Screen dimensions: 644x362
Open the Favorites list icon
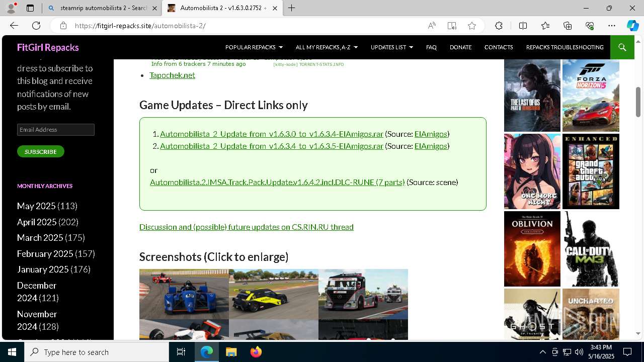(545, 26)
